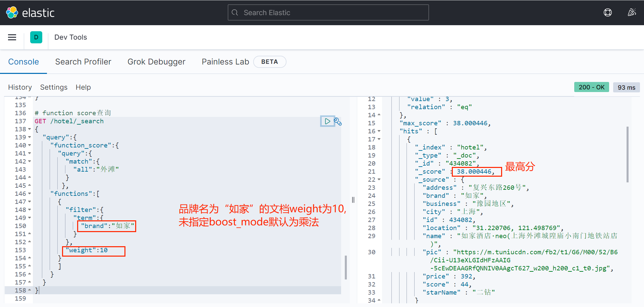The image size is (644, 307).
Task: Toggle the fold marker at line 14
Action: tap(379, 115)
